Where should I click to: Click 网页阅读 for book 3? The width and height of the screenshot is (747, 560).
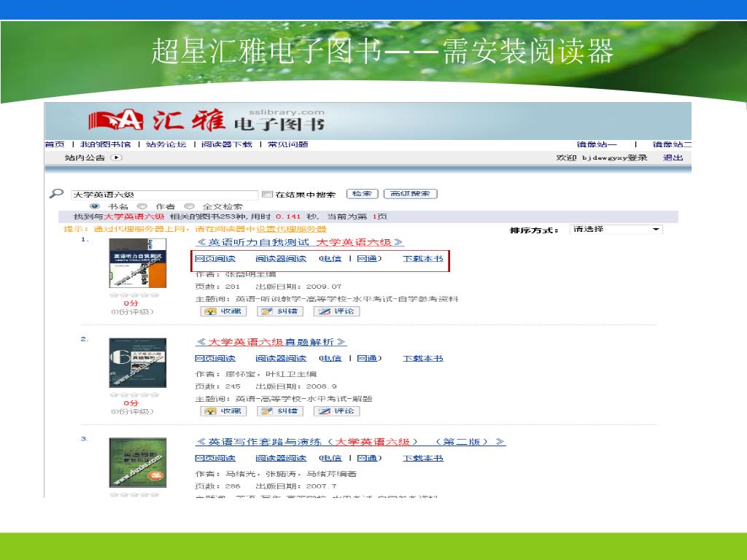click(x=215, y=458)
